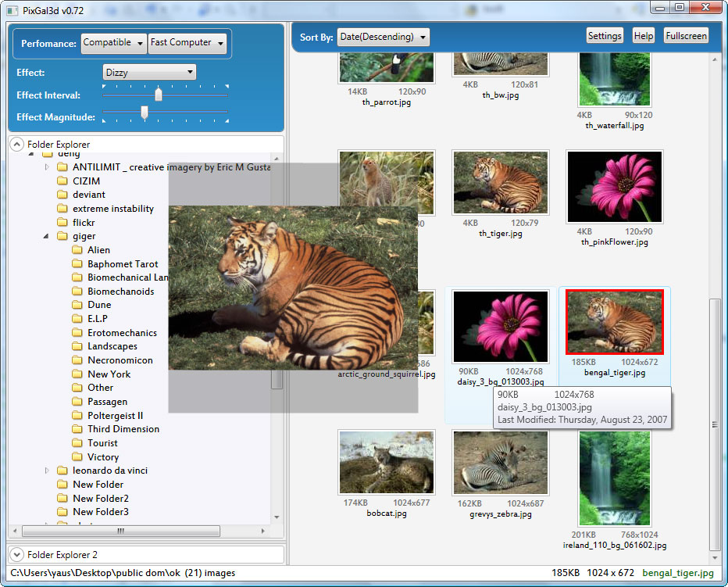The height and width of the screenshot is (587, 728).
Task: Click the CIZIM folder icon
Action: (x=62, y=181)
